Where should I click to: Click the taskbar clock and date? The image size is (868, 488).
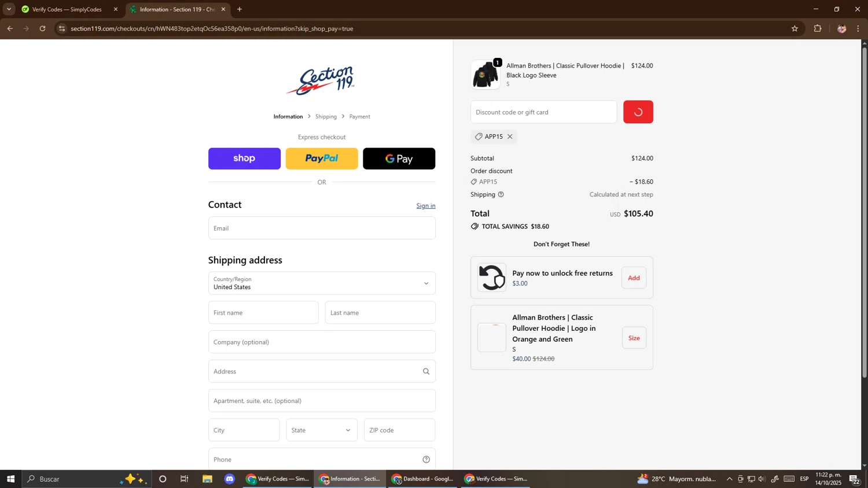pos(828,479)
